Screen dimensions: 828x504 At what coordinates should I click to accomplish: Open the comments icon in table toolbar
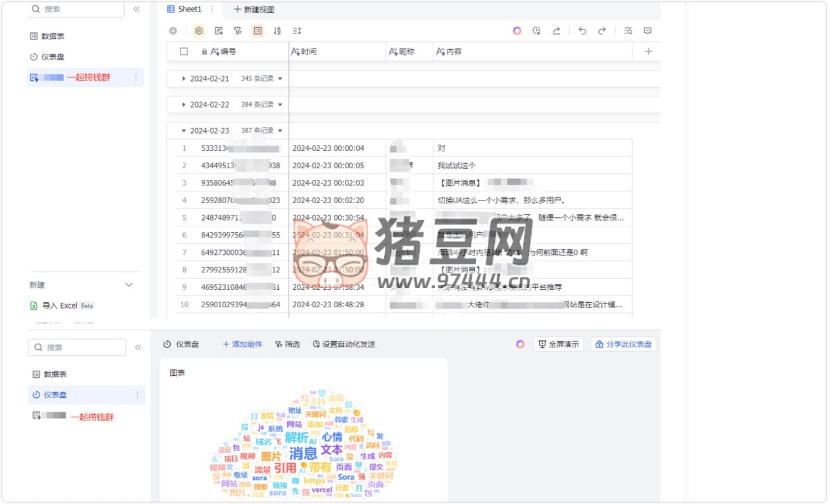click(x=648, y=30)
